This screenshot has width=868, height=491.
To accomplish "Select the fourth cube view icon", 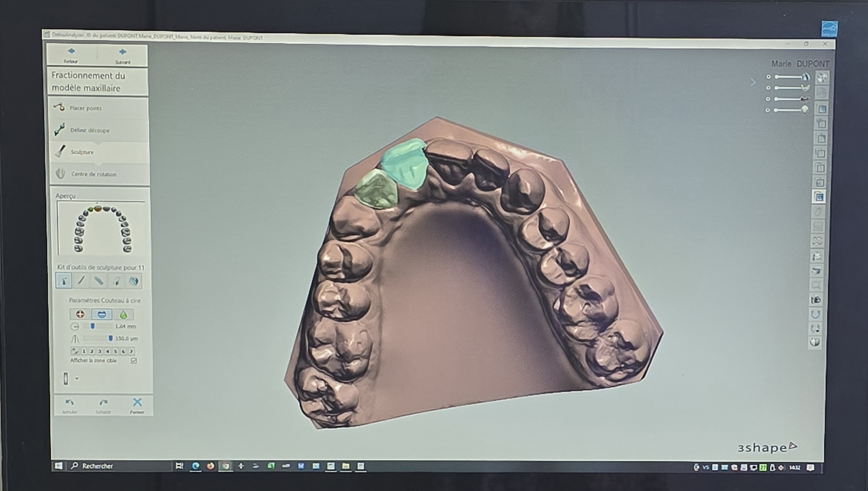I will tap(821, 153).
